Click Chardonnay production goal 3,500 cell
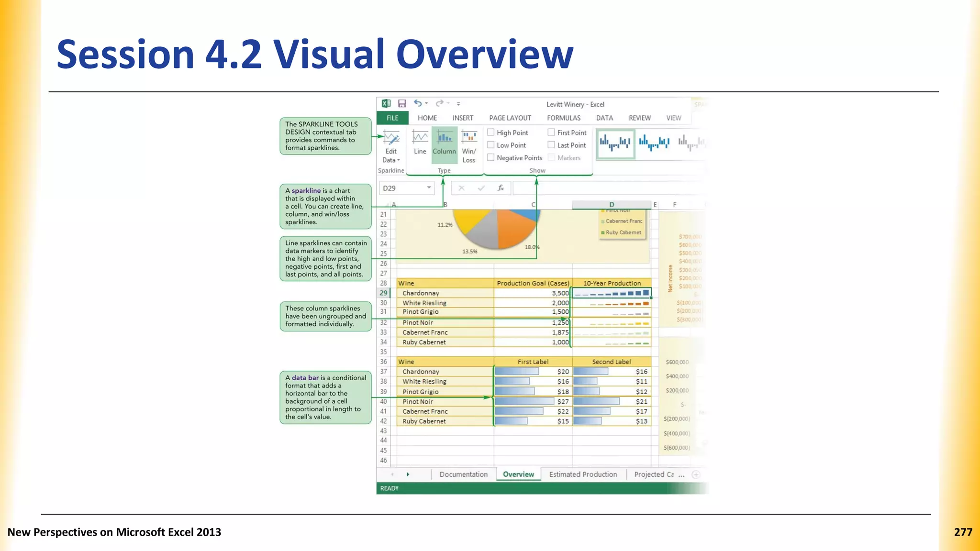 (x=533, y=293)
